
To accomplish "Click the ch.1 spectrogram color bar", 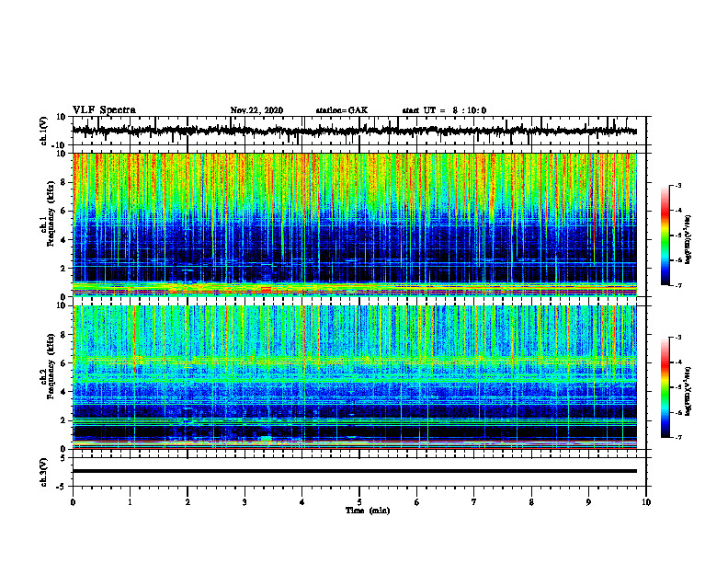I will point(665,236).
